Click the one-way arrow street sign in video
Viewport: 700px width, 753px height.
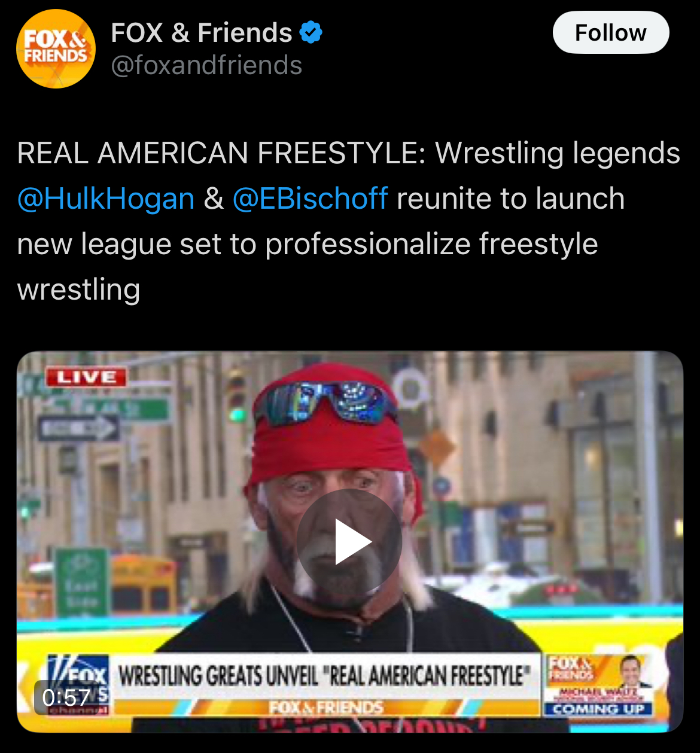coord(78,428)
